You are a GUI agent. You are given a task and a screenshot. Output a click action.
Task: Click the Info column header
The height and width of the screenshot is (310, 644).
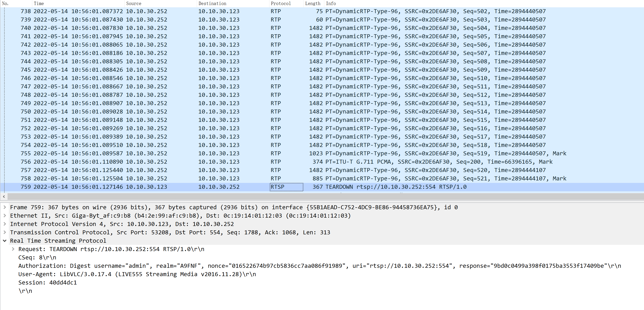pos(484,4)
